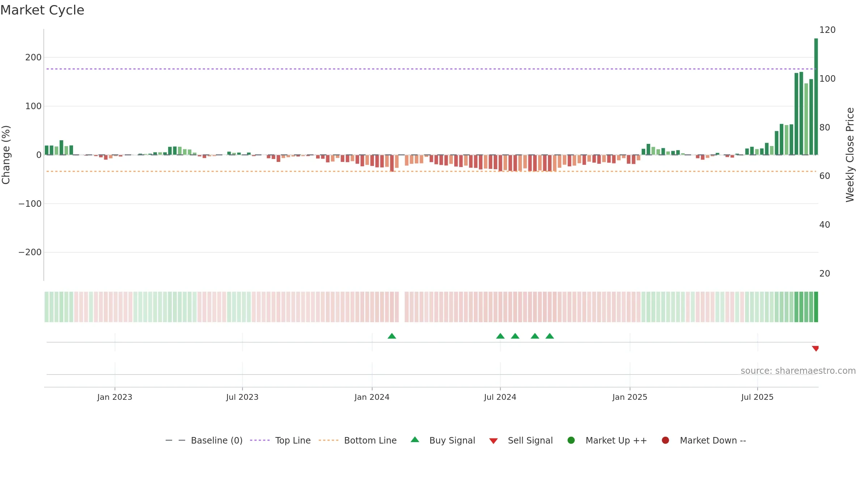
Task: Click the Jul 2023 x-axis label
Action: pyautogui.click(x=242, y=397)
